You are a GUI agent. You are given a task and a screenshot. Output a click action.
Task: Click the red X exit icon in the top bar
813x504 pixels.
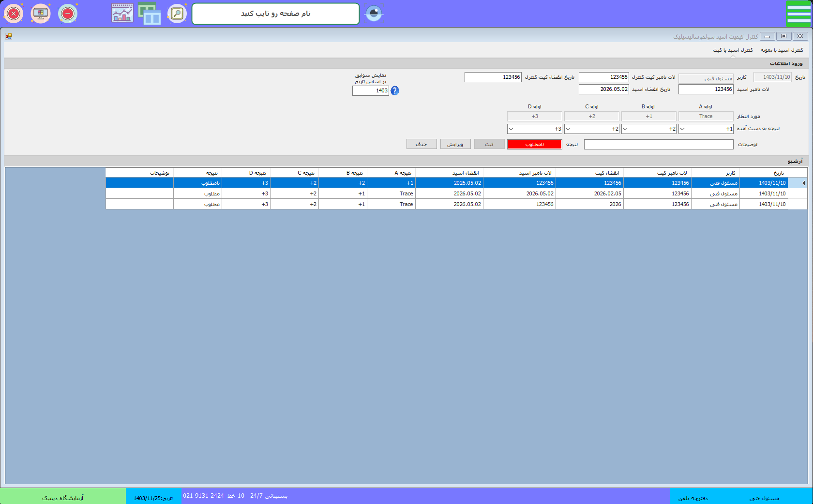[14, 14]
